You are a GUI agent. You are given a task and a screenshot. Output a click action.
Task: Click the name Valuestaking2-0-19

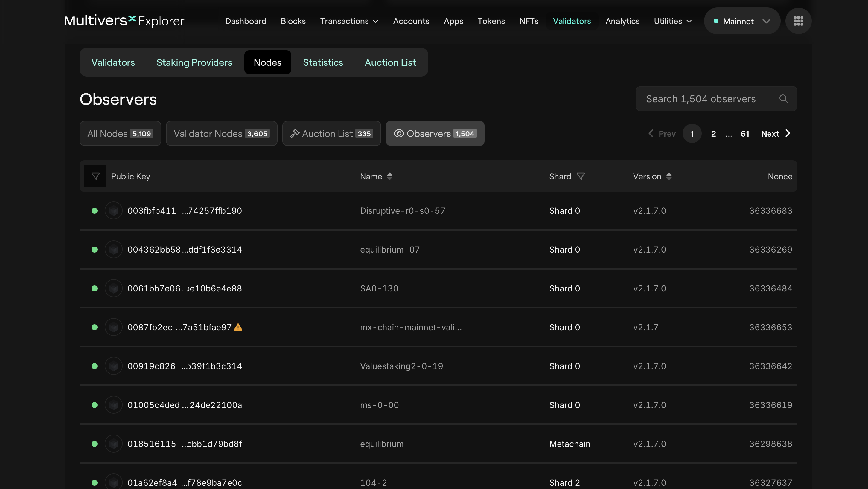(401, 366)
